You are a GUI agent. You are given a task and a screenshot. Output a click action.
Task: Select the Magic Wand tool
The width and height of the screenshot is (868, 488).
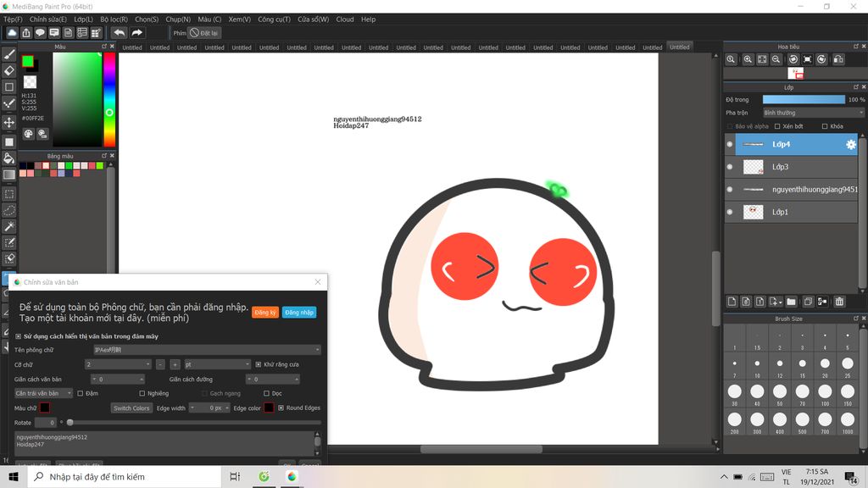pyautogui.click(x=9, y=226)
